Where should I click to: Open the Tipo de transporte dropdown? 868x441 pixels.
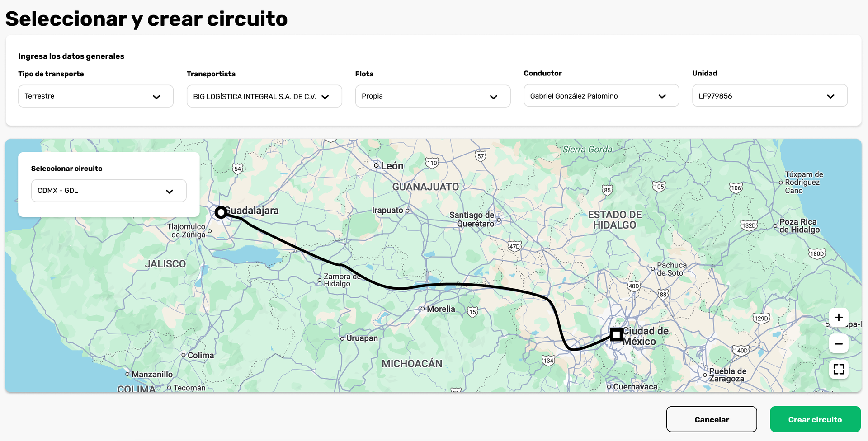[x=96, y=96]
